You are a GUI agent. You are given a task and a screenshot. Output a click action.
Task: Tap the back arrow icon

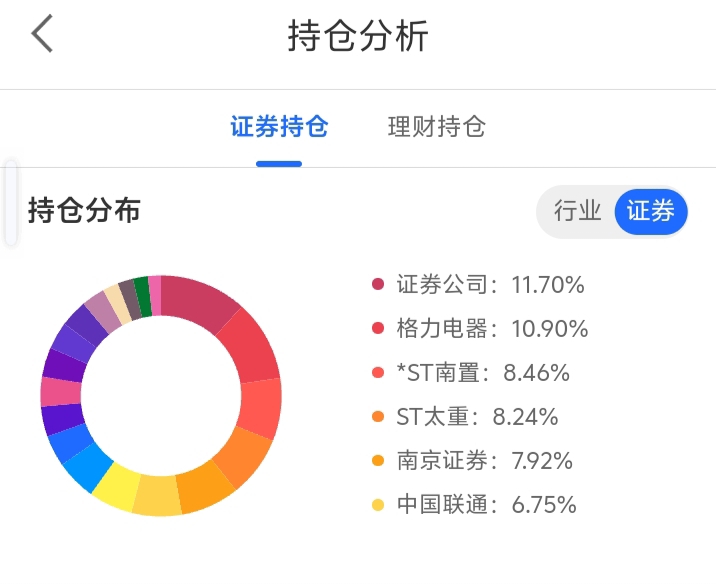pyautogui.click(x=42, y=34)
